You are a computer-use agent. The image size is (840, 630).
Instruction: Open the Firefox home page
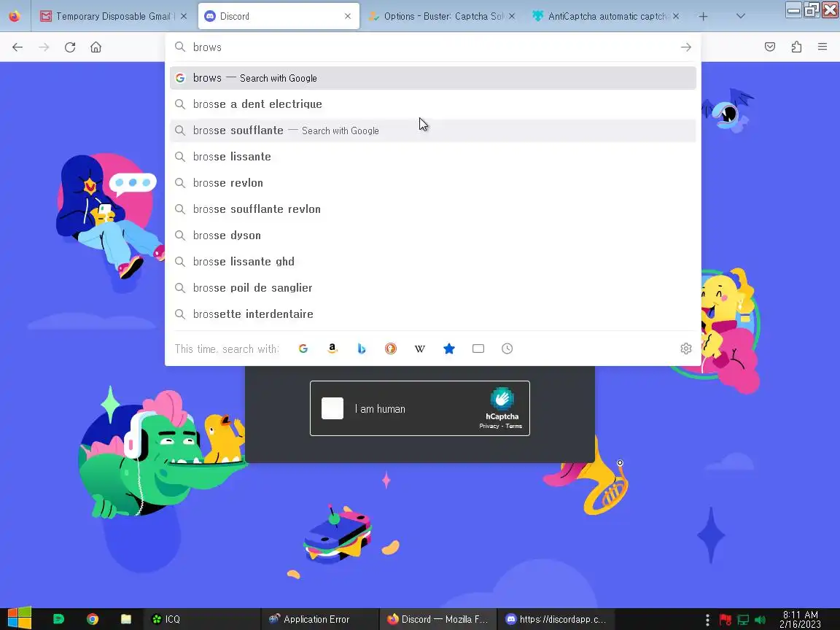point(96,47)
